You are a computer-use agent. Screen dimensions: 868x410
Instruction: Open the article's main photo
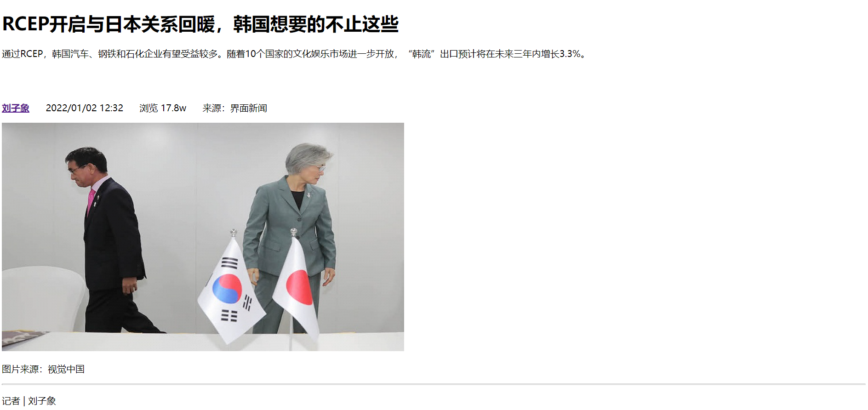(203, 237)
